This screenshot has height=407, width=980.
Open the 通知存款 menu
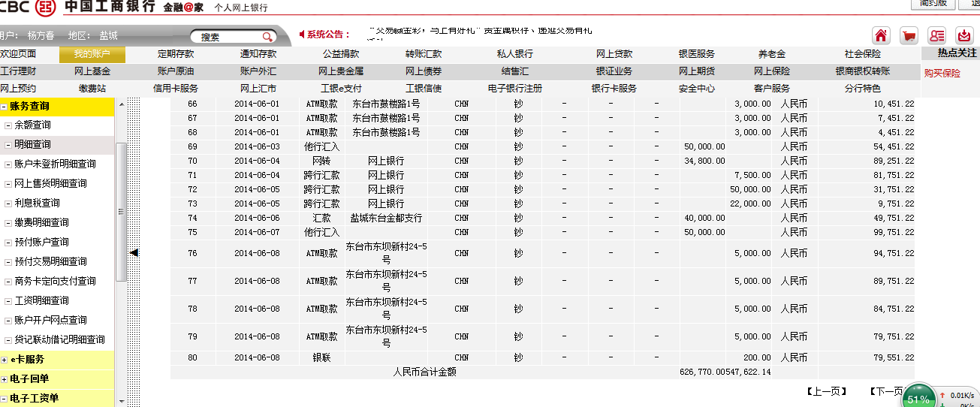coord(258,54)
